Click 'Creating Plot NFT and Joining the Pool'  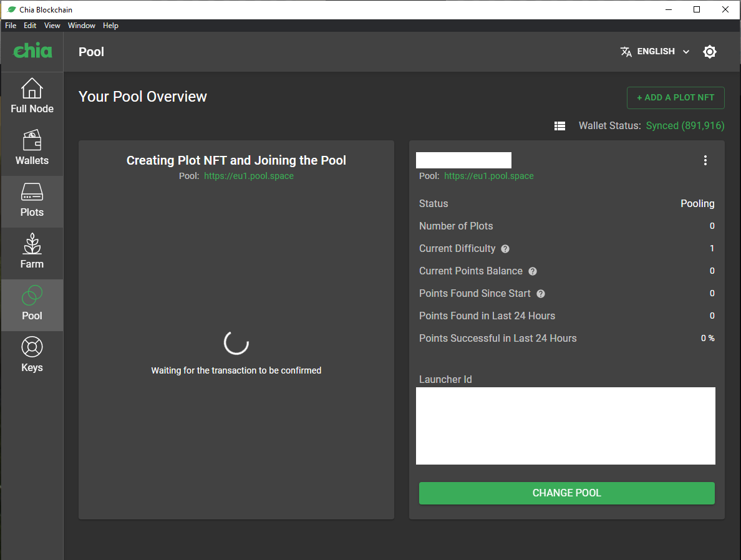(x=236, y=161)
